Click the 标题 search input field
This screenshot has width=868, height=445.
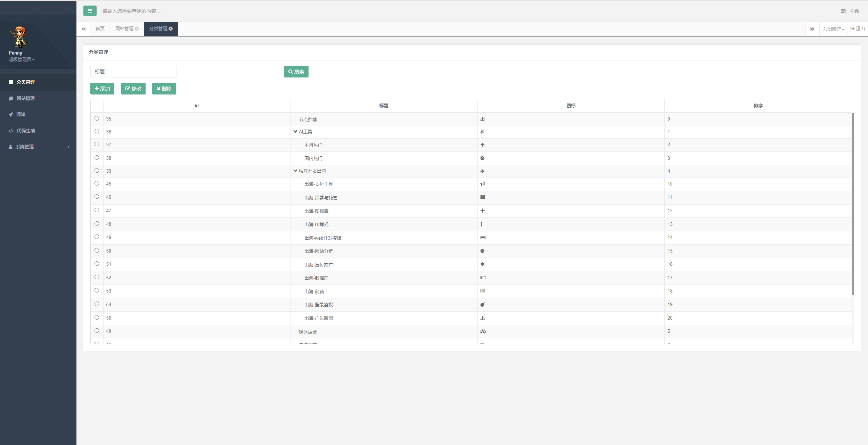coord(142,72)
